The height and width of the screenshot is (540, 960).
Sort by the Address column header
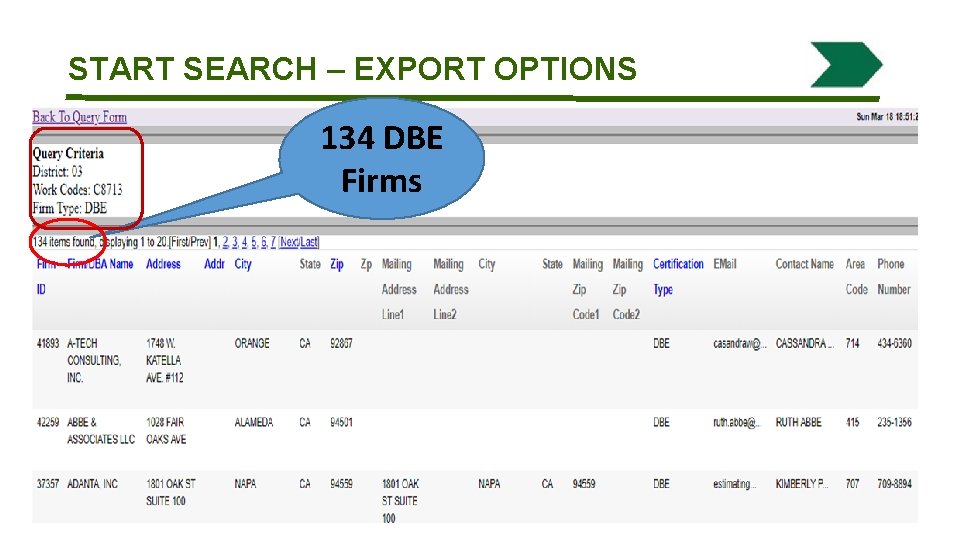(163, 264)
